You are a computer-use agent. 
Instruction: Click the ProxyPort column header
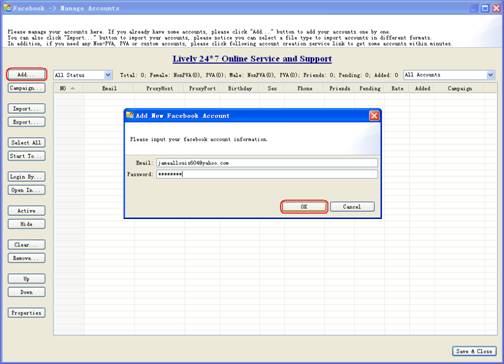(202, 88)
